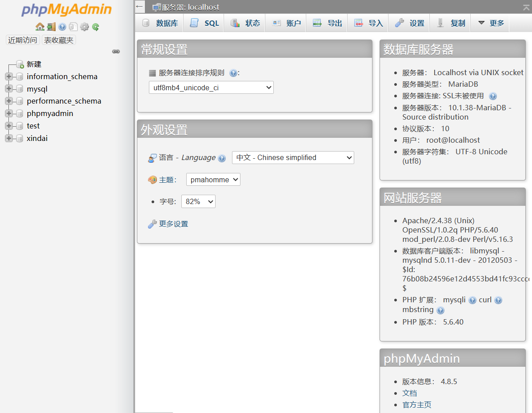
Task: Open the server collation dropdown
Action: click(211, 87)
